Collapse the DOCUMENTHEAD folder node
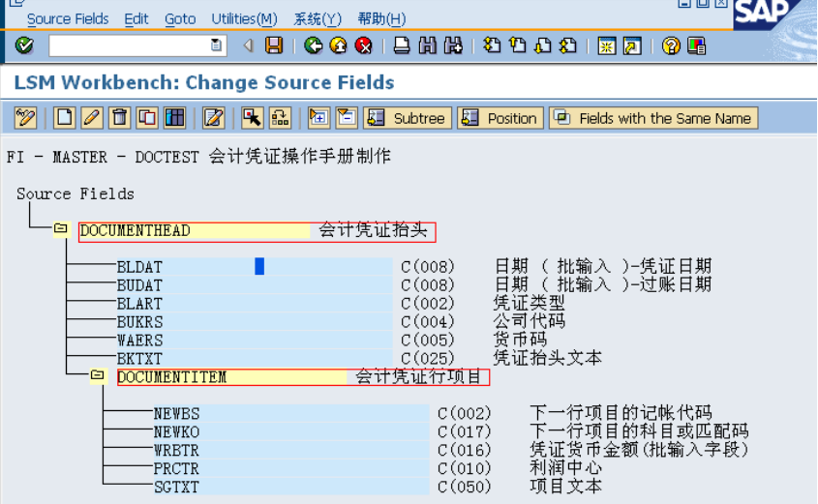The width and height of the screenshot is (818, 504). click(x=61, y=229)
